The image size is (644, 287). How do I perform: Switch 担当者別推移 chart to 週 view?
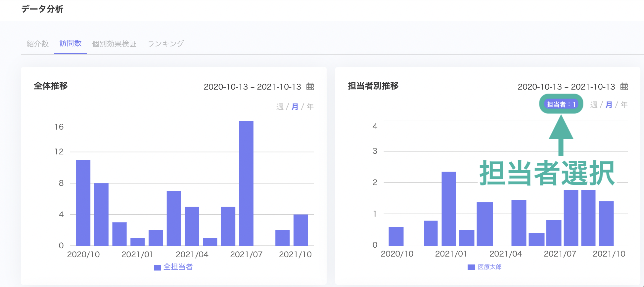coord(594,104)
